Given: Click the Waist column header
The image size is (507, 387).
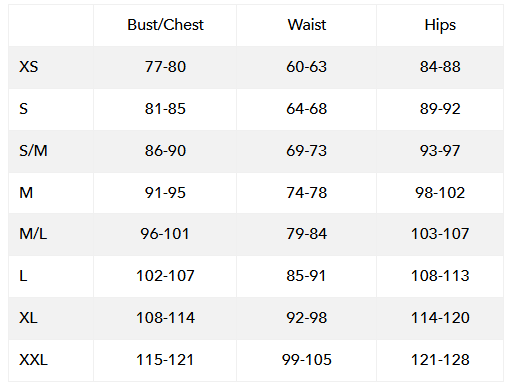Looking at the screenshot, I should pos(307,25).
